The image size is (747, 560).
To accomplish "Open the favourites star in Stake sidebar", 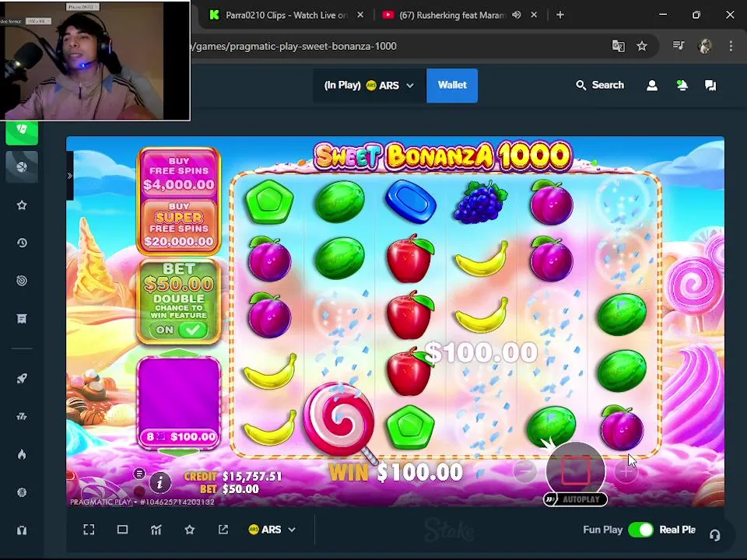I will point(22,205).
